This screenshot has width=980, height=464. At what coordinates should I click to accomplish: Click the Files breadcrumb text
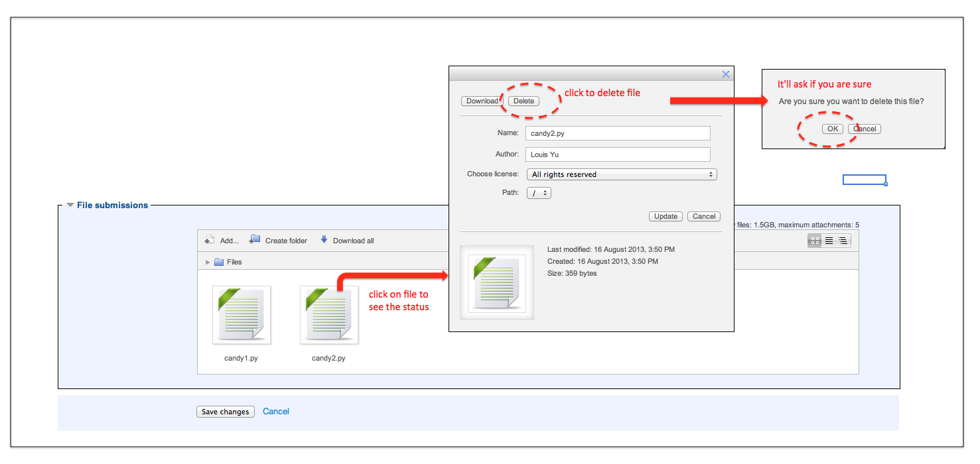click(x=234, y=262)
